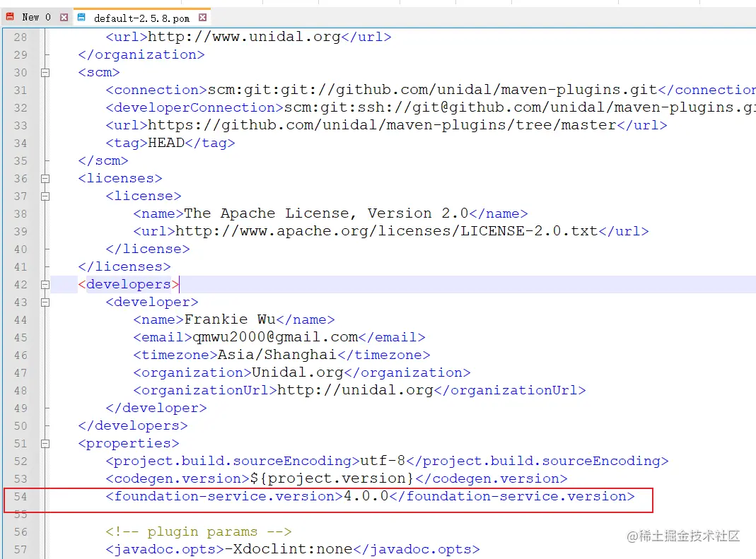Click the connection tag on line 31

coord(156,90)
